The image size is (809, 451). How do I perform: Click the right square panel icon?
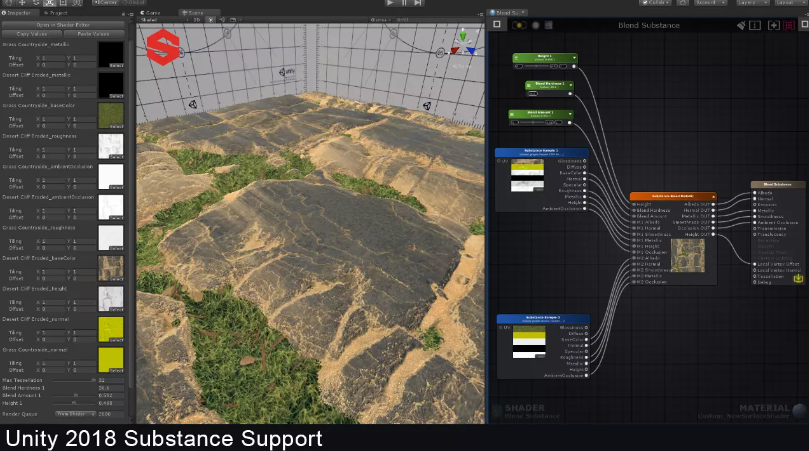(804, 24)
